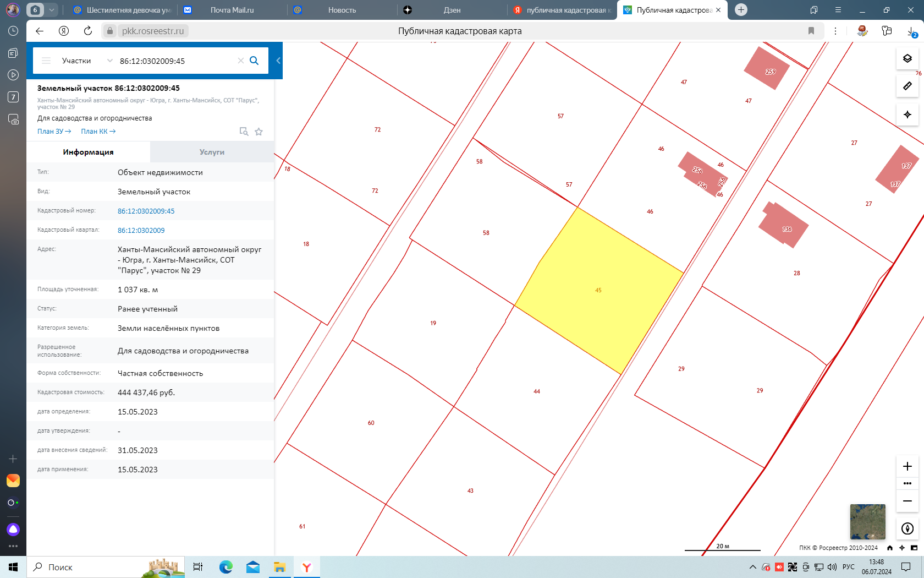924x578 pixels.
Task: Open Windows Start menu
Action: pyautogui.click(x=13, y=567)
